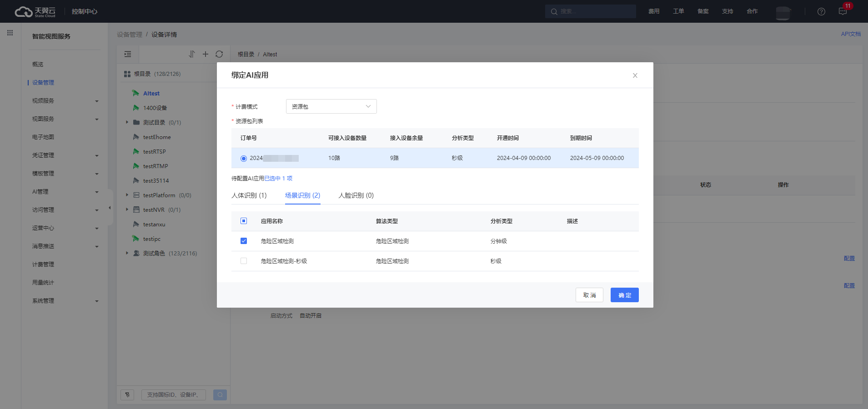The height and width of the screenshot is (409, 868).
Task: Click the 取消 cancel button
Action: [x=589, y=295]
